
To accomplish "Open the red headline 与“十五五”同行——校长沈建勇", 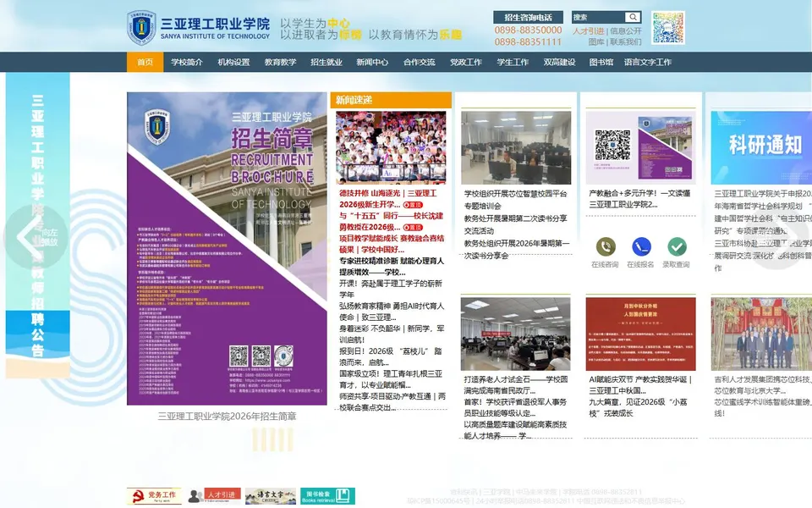I will (391, 221).
